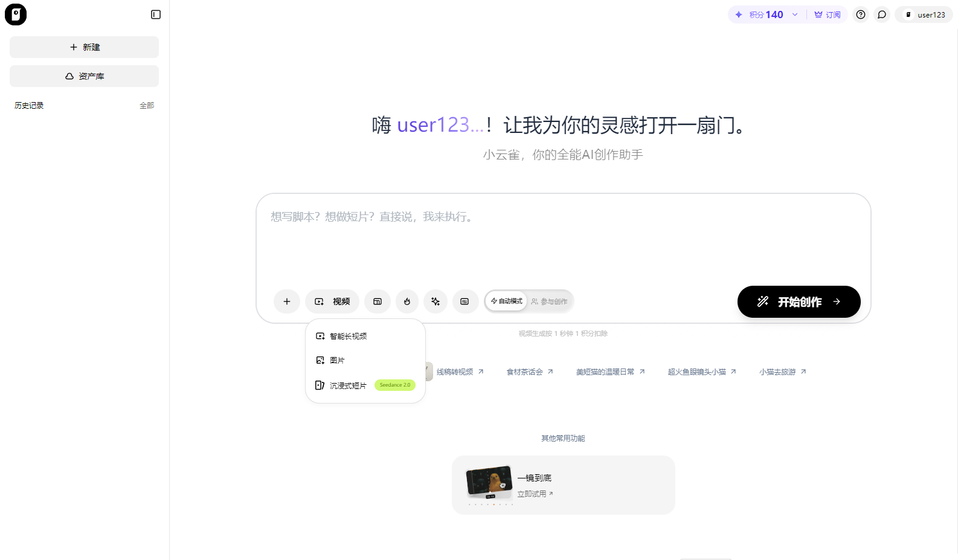Click the 一镜到底 thumbnail image
This screenshot has width=958, height=560.
489,482
